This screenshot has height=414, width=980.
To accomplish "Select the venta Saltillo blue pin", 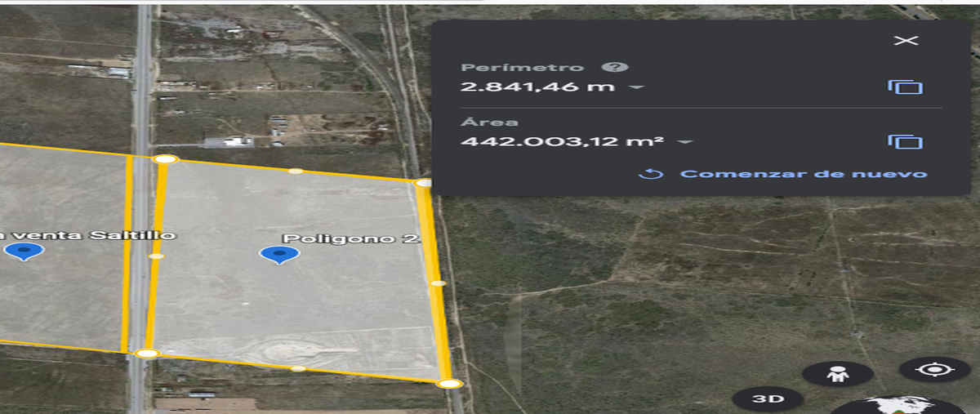I will pyautogui.click(x=24, y=252).
